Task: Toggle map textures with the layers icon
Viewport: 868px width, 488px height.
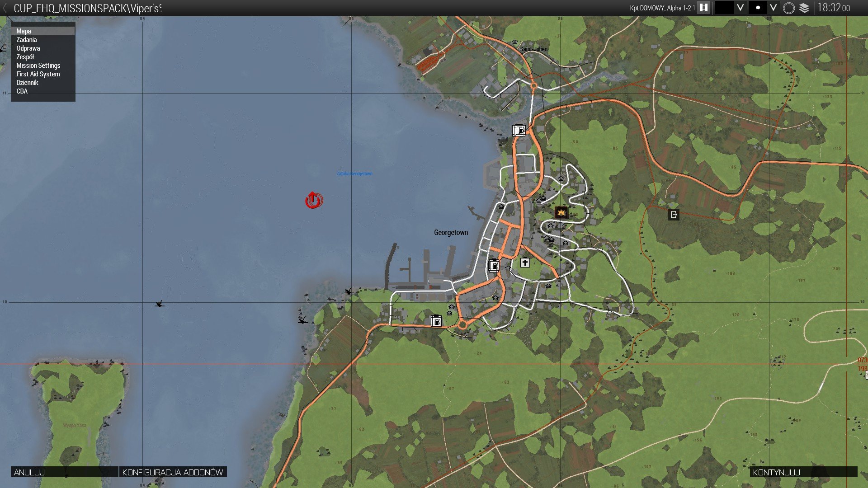Action: (804, 8)
